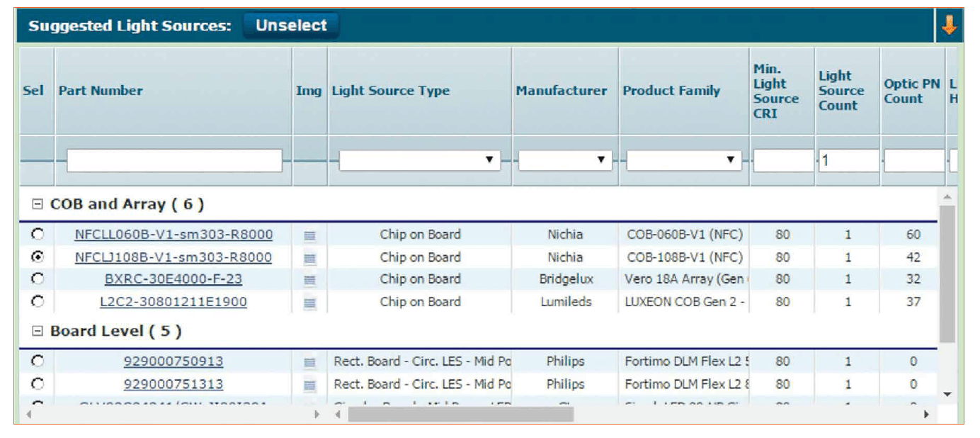Click Optic PN Count value 32
The height and width of the screenshot is (438, 980).
(x=913, y=279)
